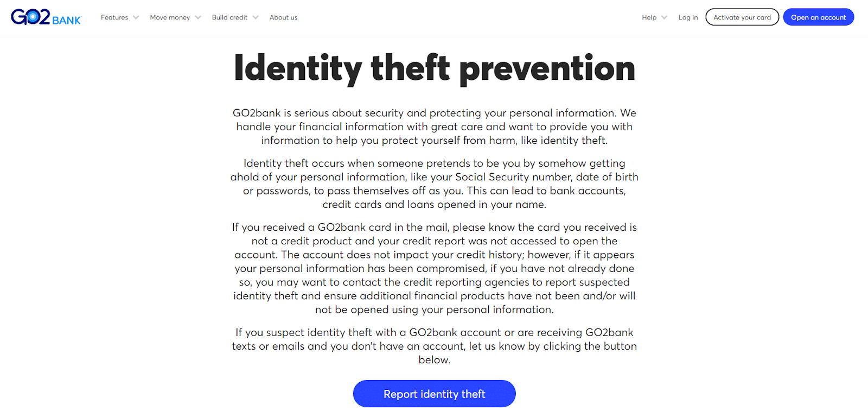
Task: Click the paragraph starting 'If you suspect'
Action: pyautogui.click(x=435, y=346)
